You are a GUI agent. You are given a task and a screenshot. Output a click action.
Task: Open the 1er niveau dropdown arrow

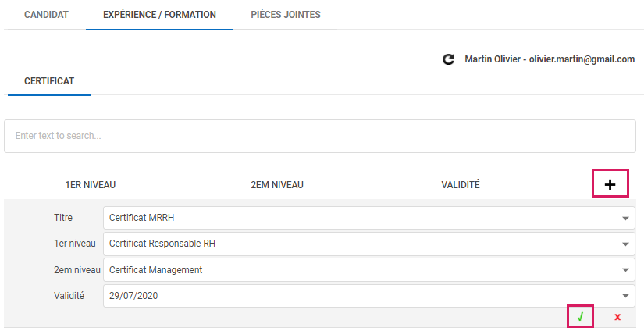click(x=625, y=244)
